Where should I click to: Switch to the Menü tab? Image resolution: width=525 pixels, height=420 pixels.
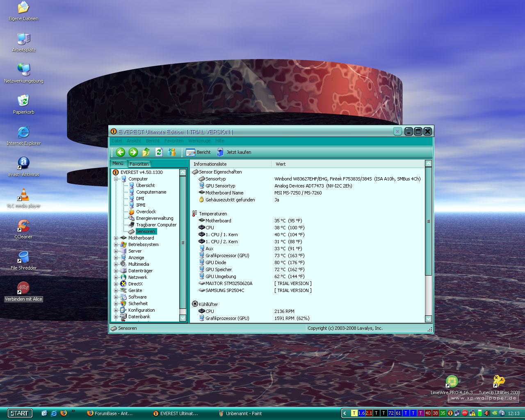118,163
